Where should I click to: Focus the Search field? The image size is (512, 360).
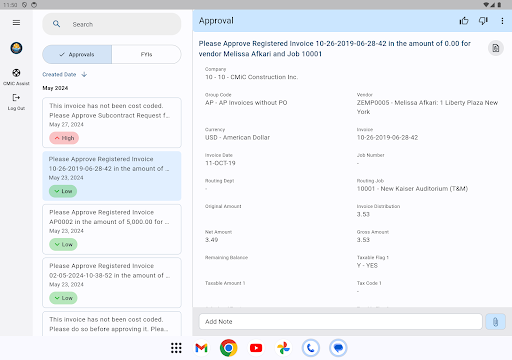[112, 24]
